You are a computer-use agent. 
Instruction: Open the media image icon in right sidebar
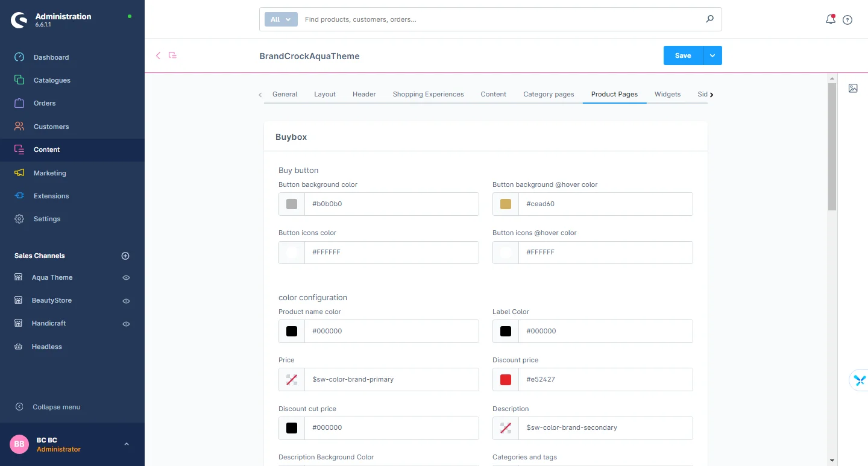853,88
